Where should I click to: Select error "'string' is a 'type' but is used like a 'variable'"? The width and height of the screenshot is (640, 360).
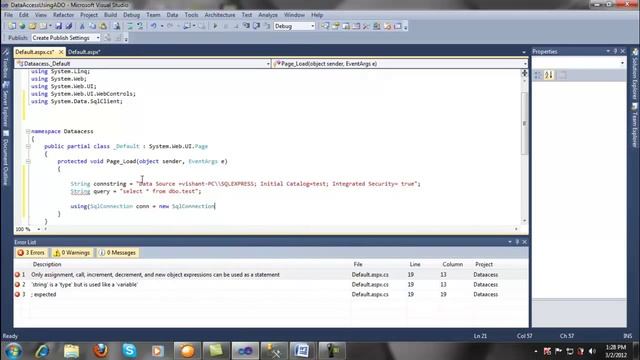click(x=271, y=284)
